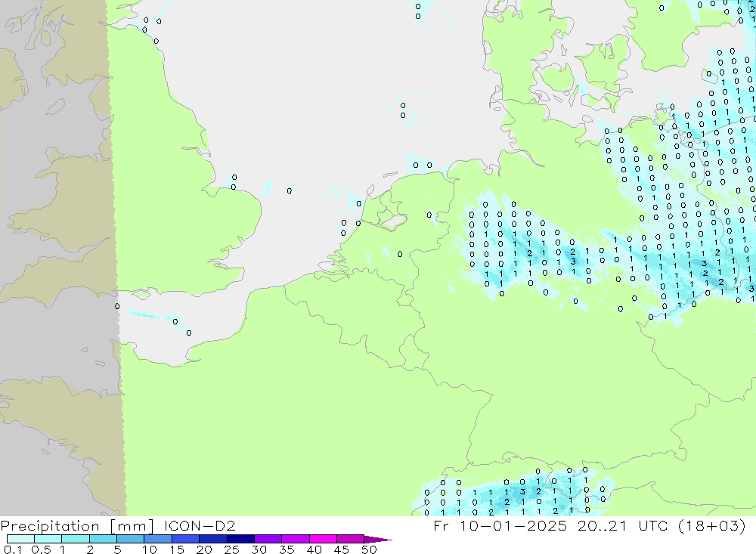Click the "50" legend scale label
This screenshot has width=756, height=554.
[x=369, y=549]
